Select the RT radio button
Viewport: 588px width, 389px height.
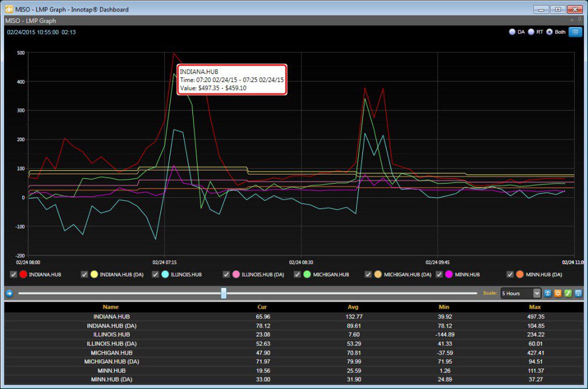(x=531, y=32)
